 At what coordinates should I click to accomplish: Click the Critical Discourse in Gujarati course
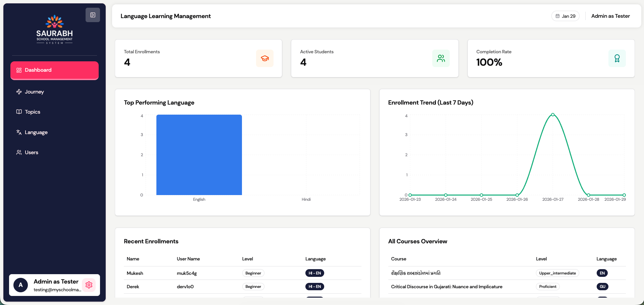click(x=446, y=287)
